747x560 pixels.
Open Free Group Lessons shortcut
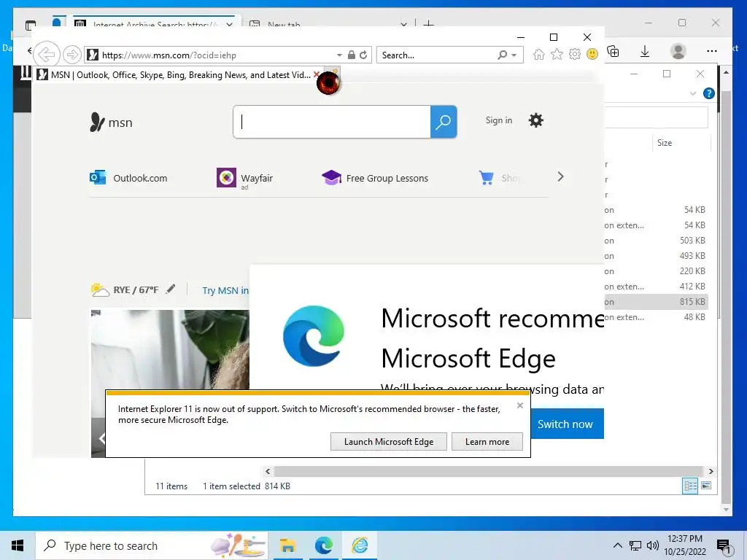[x=375, y=178]
